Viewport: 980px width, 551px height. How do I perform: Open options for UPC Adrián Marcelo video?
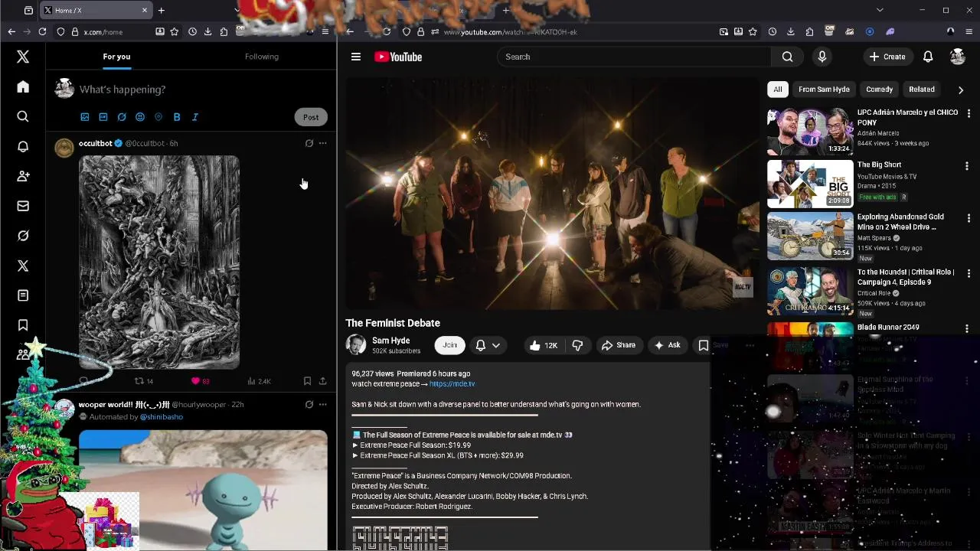(x=969, y=113)
